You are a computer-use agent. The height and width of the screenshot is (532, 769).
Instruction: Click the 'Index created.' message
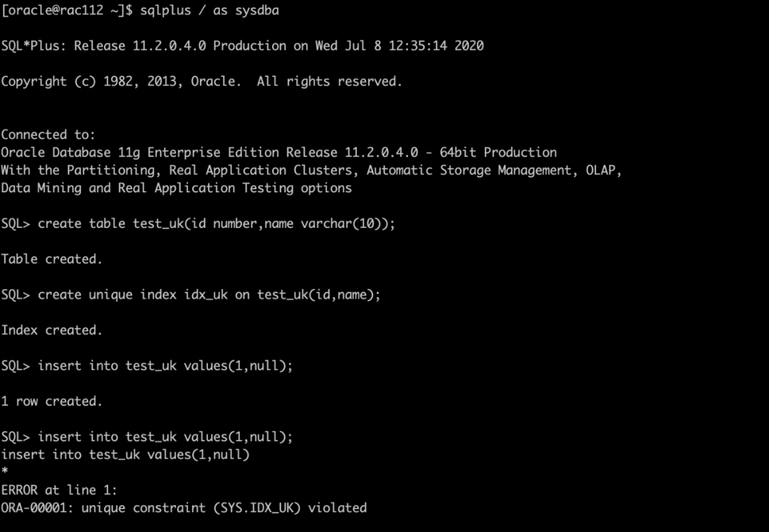pos(51,330)
